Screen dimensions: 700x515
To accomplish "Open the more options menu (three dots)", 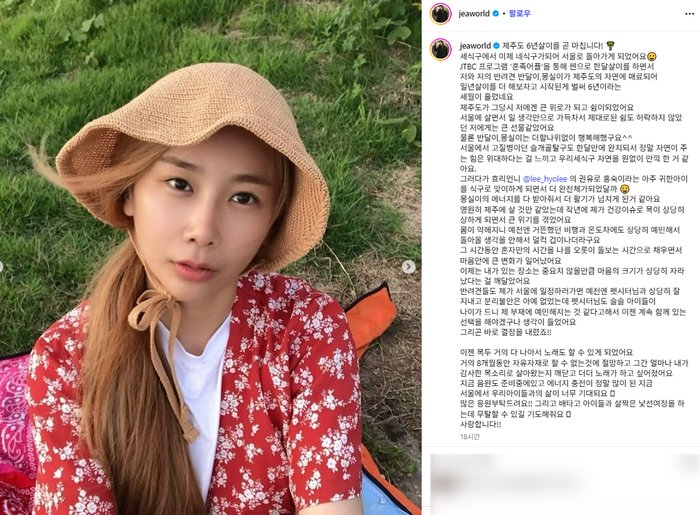I will (x=689, y=14).
